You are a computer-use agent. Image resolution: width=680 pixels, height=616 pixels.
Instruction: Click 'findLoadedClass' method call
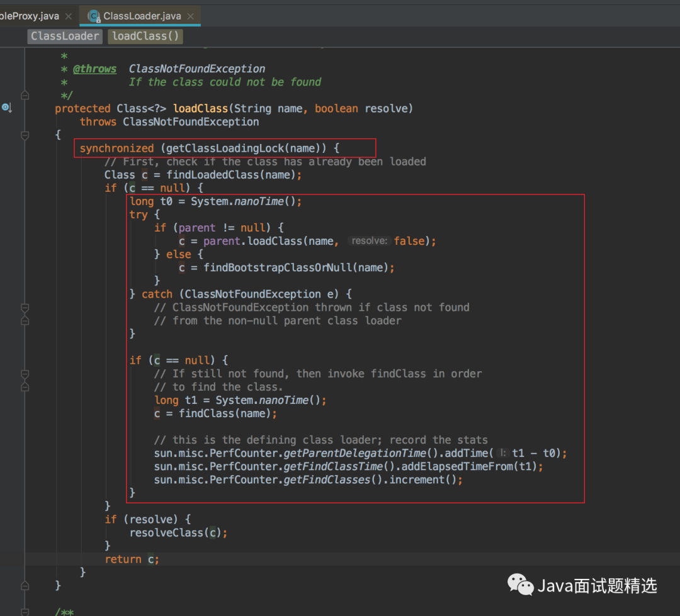(213, 175)
